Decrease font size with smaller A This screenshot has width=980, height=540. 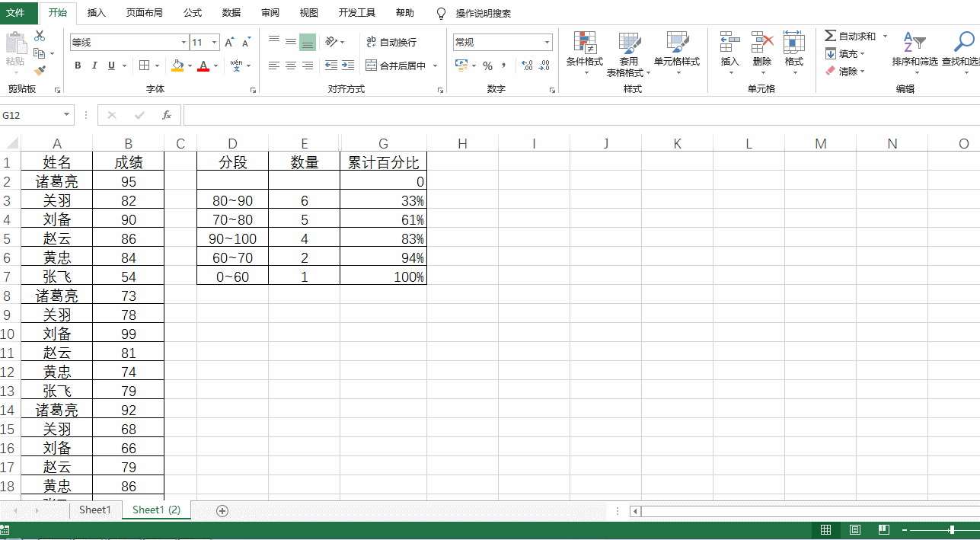pos(246,43)
